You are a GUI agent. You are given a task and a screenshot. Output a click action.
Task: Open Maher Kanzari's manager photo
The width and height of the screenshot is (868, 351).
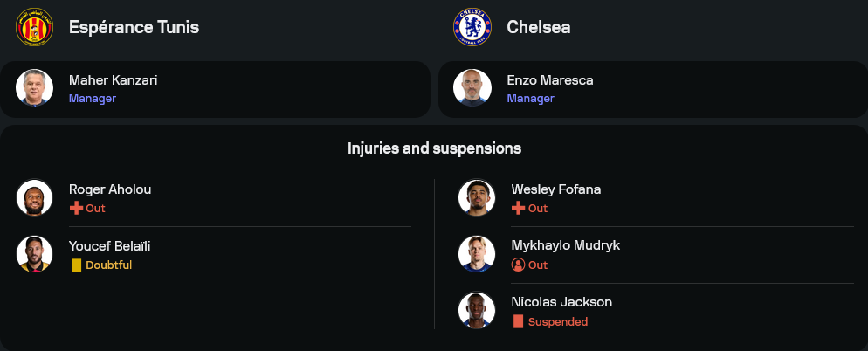tap(34, 88)
